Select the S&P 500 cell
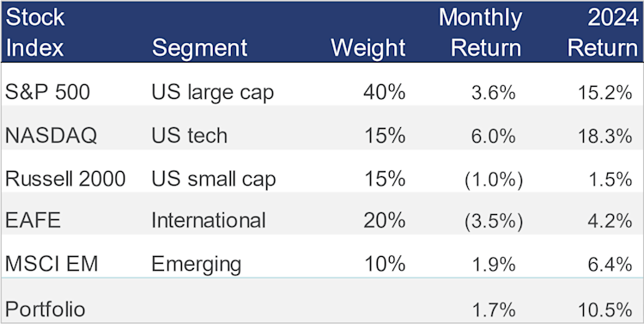This screenshot has width=644, height=324. click(x=47, y=92)
